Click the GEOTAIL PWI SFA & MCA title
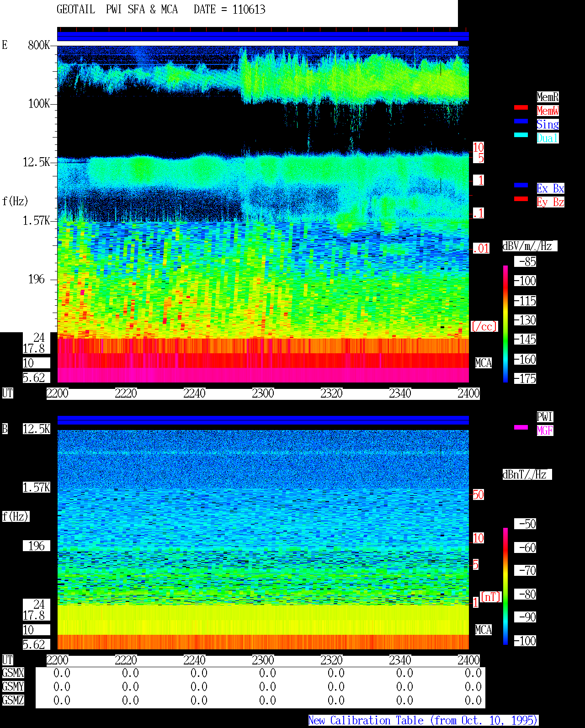Screen dimensions: 585x728 (117, 10)
